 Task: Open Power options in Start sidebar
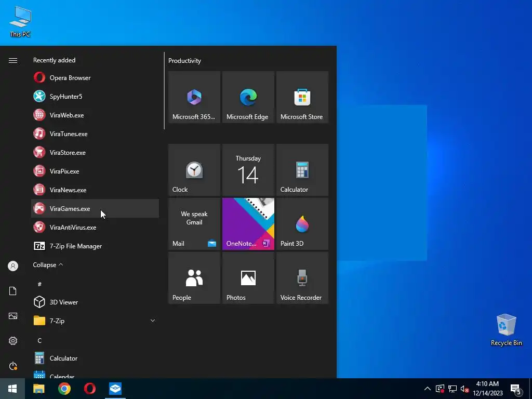coord(13,366)
